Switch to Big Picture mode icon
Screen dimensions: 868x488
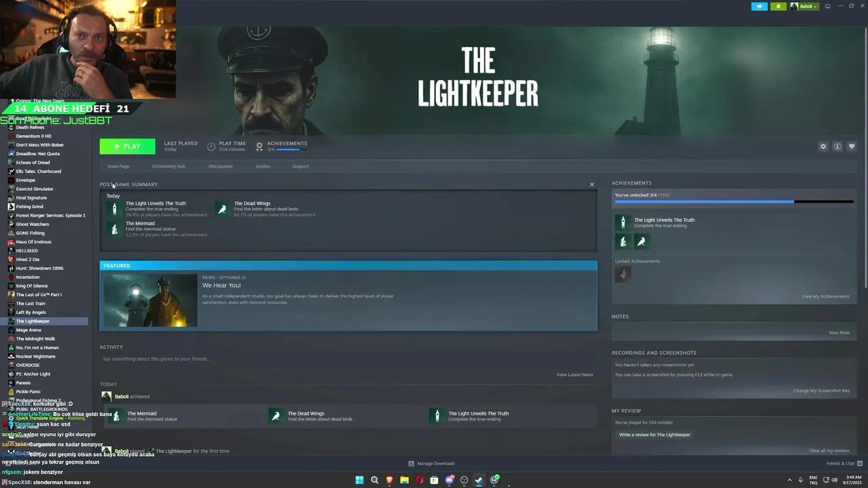point(827,6)
